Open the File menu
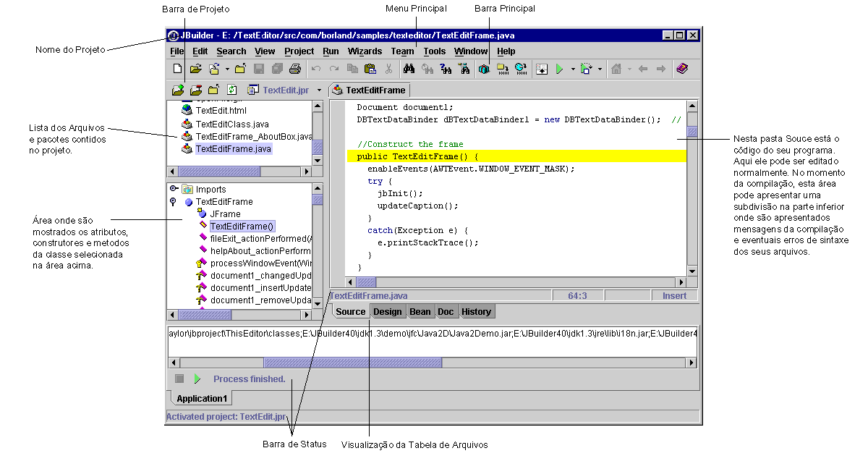868x469 pixels. click(177, 51)
